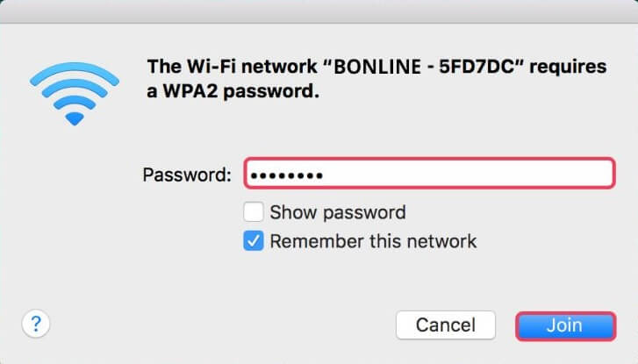Viewport: 638px width, 364px height.
Task: Enable the Show password checkbox
Action: 254,212
